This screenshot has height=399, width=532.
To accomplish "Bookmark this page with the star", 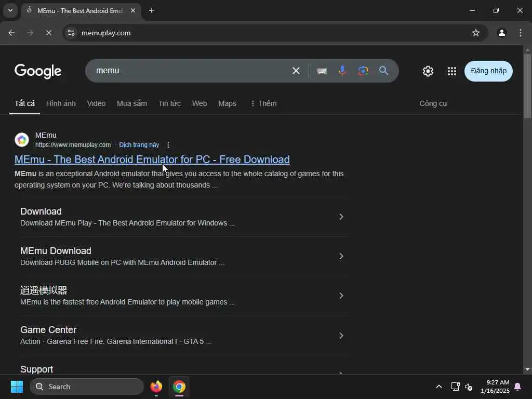I will point(476,33).
